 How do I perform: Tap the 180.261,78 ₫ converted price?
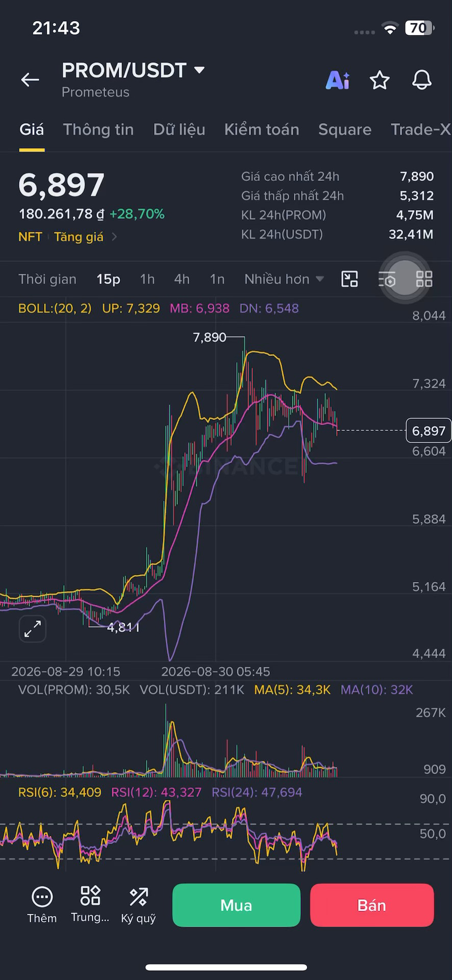(x=61, y=214)
